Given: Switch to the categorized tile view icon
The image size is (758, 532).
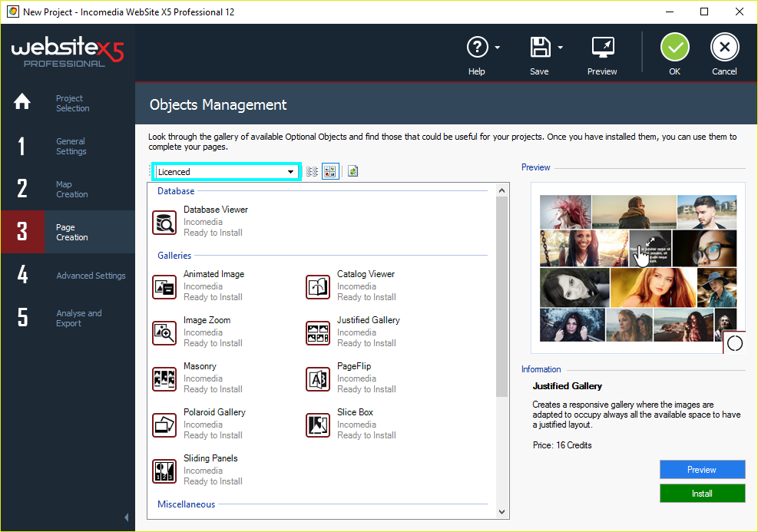Looking at the screenshot, I should [x=331, y=171].
